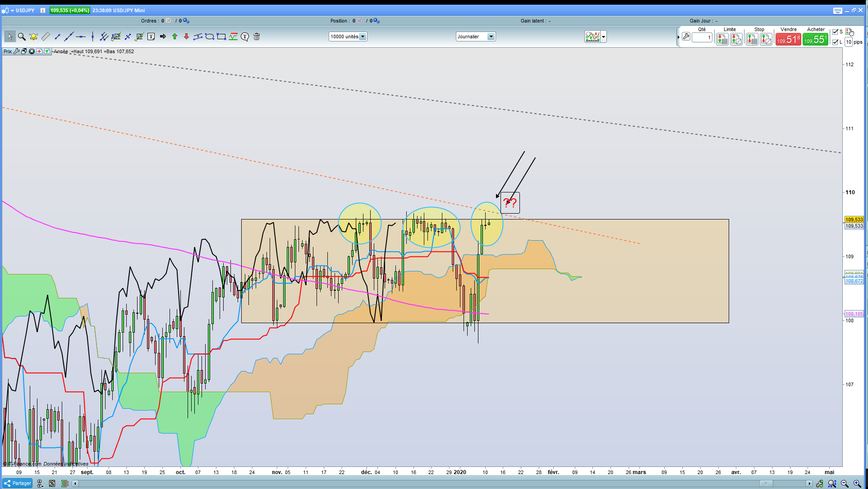Viewport: 868px width, 489px height.
Task: Toggle the S checkbox
Action: coord(835,32)
